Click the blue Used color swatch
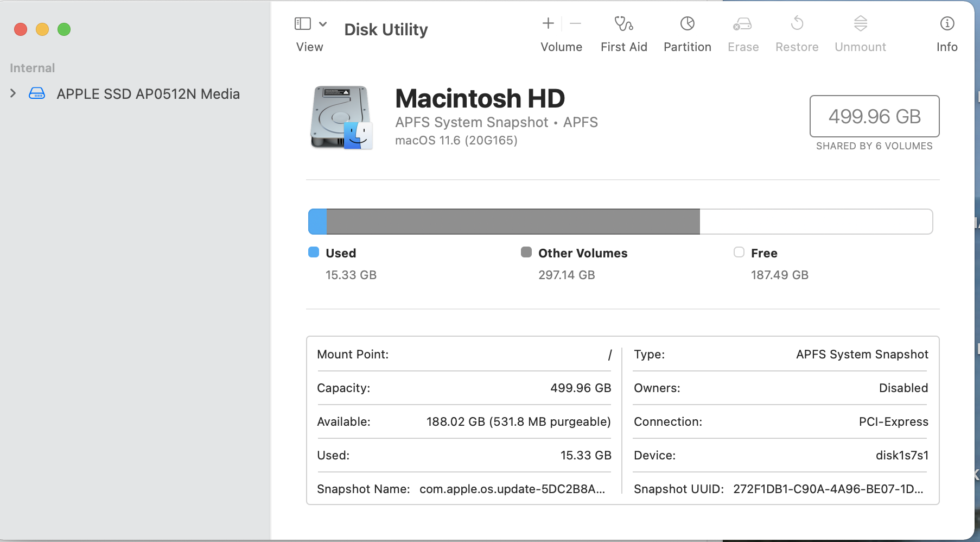 [314, 253]
